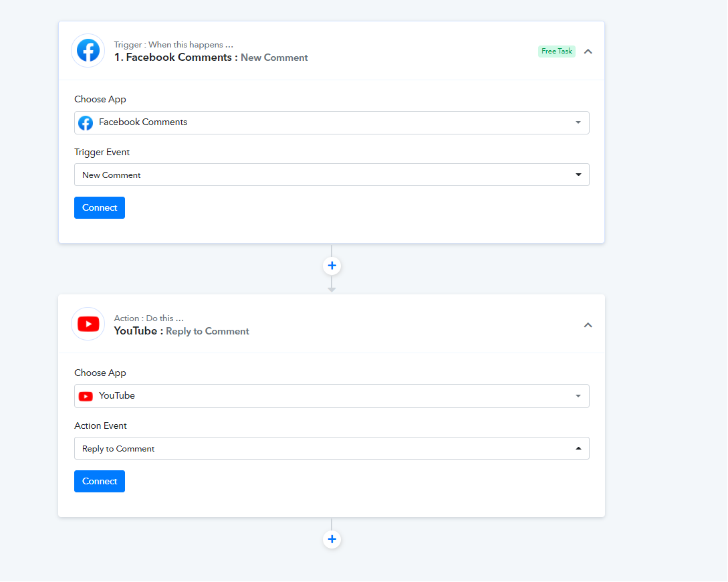Screen dimensions: 728x582
Task: Click the small Facebook icon in Choose App field
Action: [86, 123]
